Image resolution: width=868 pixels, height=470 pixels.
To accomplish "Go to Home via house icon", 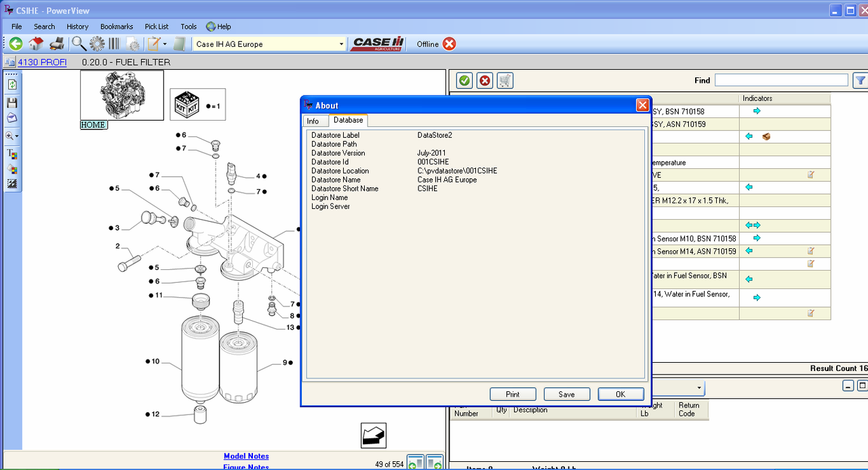I will (x=36, y=44).
